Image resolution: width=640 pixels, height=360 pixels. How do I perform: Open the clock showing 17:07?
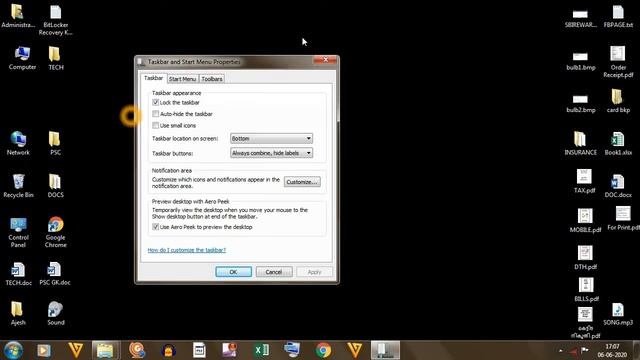[x=612, y=351]
